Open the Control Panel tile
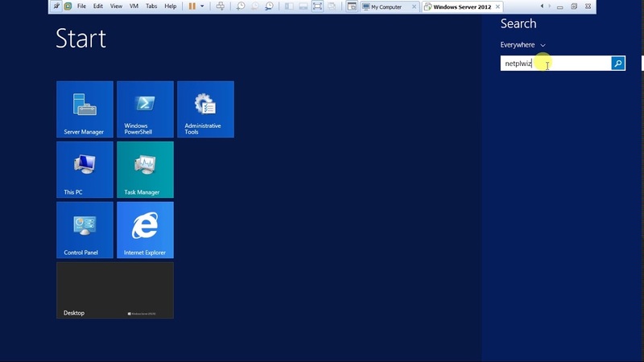 tap(85, 230)
